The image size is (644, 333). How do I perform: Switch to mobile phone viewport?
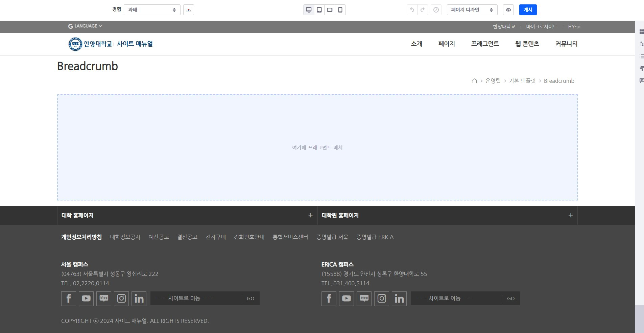coord(340,10)
